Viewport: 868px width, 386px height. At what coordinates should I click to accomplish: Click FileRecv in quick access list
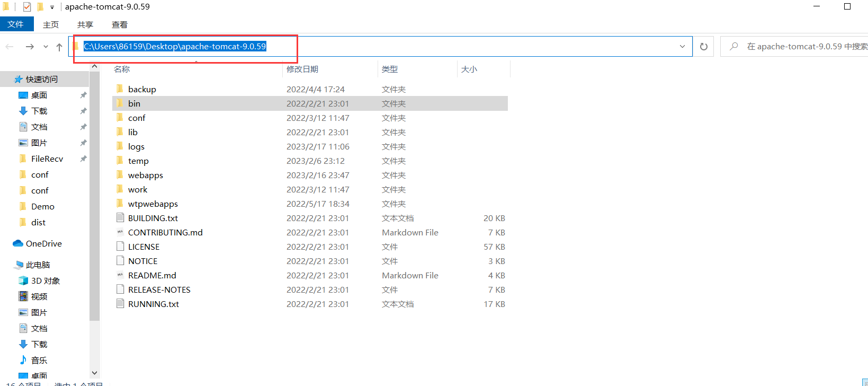pos(47,159)
